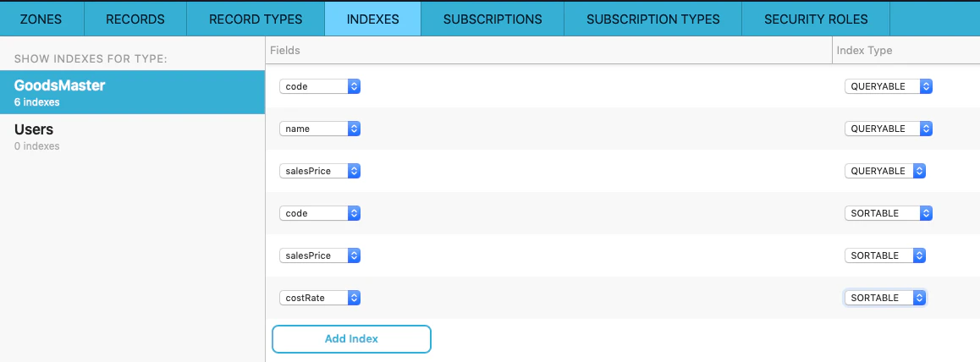The height and width of the screenshot is (362, 980).
Task: Select GoodsMaster record type in sidebar
Action: pyautogui.click(x=133, y=91)
